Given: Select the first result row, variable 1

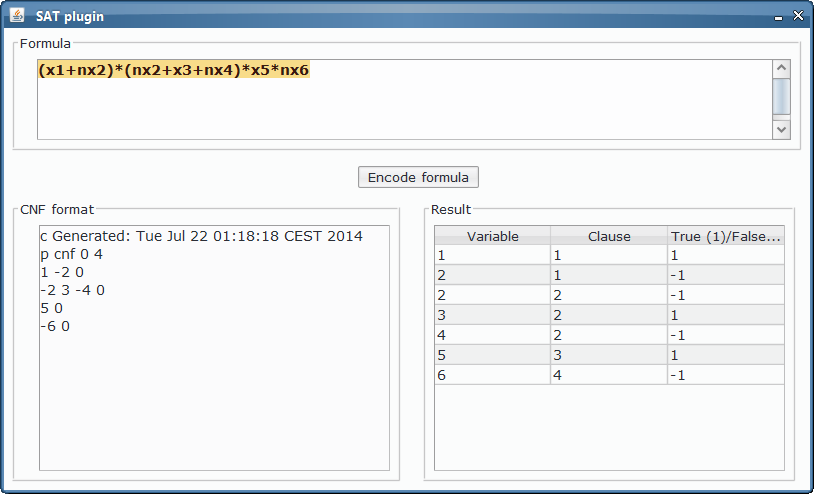Looking at the screenshot, I should tap(492, 255).
